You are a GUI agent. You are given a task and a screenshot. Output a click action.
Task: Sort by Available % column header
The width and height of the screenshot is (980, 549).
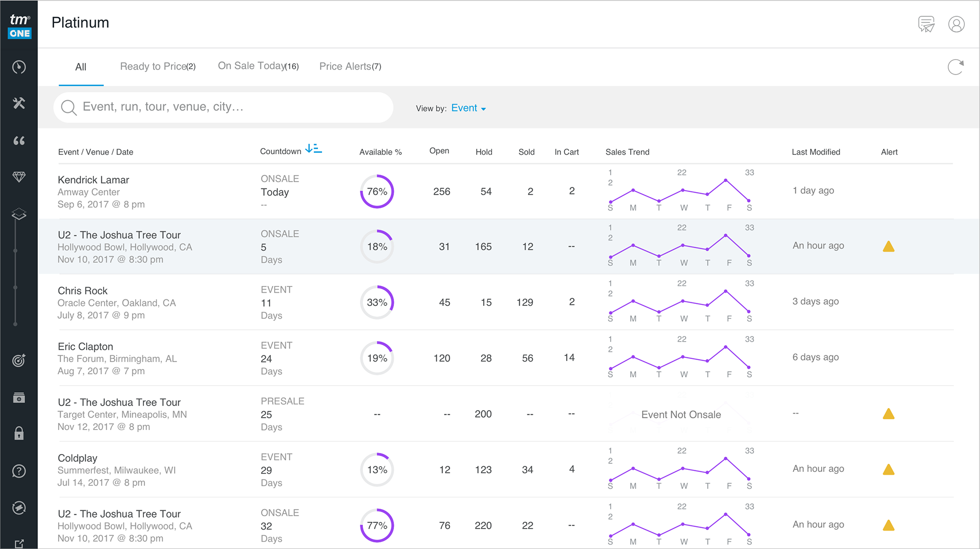[x=380, y=152]
